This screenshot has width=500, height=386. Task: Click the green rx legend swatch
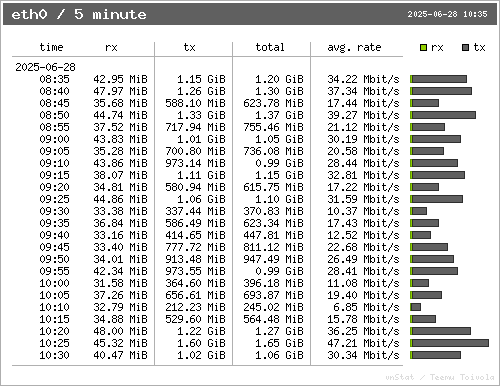[423, 48]
